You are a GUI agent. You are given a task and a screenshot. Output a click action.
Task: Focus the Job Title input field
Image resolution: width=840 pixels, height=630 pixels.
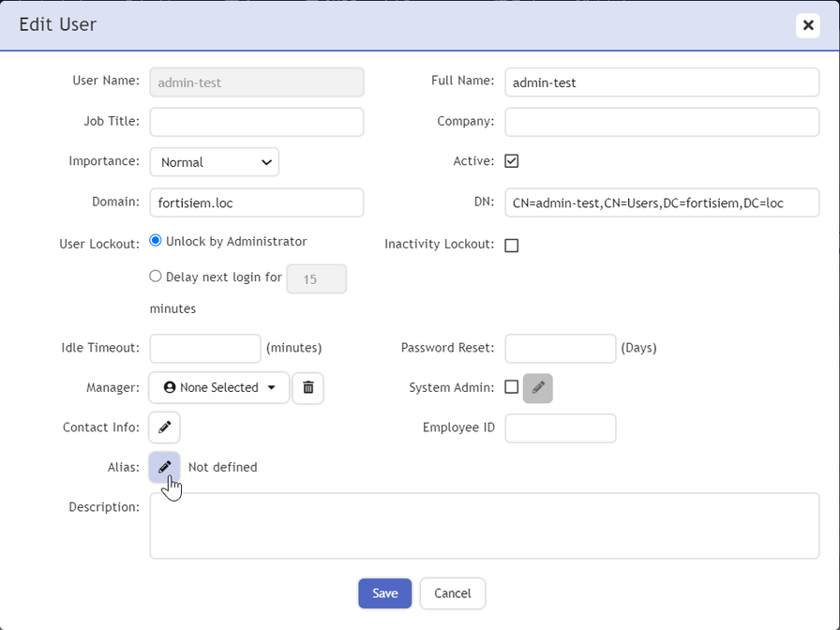click(257, 122)
